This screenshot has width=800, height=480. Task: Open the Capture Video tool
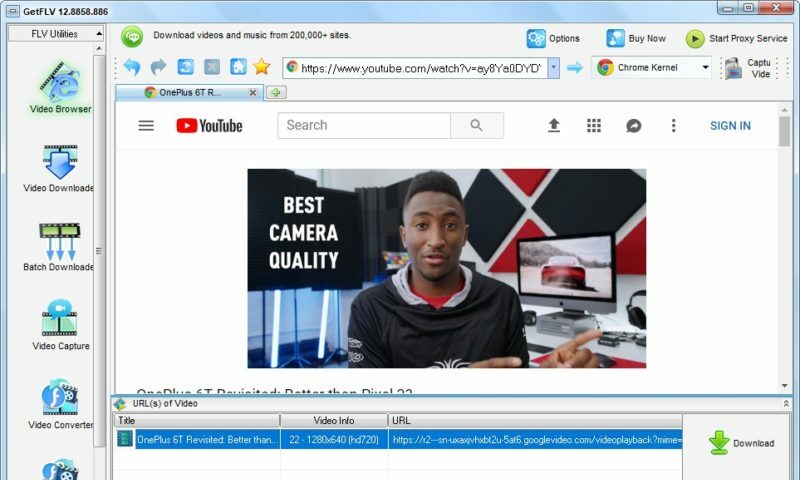[748, 68]
